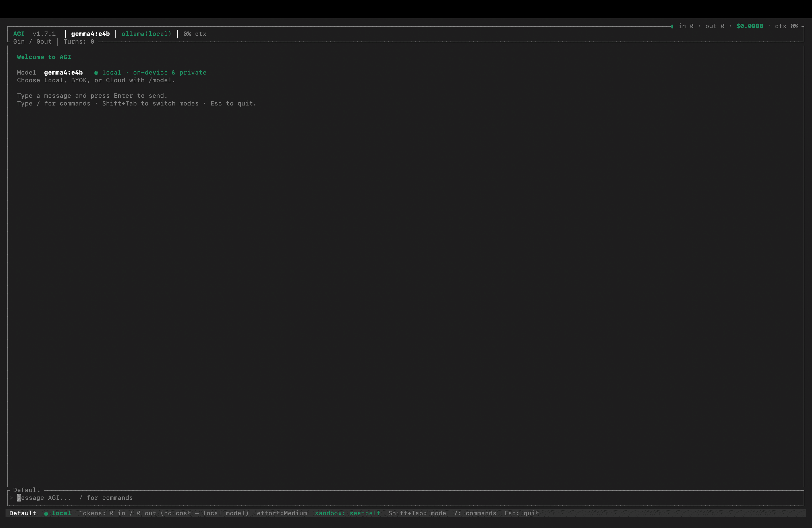
Task: Click the 0in / 0out token counter
Action: (x=32, y=42)
